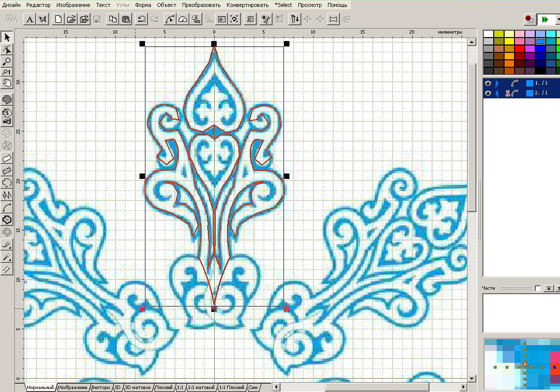This screenshot has height=392, width=560.
Task: Expand the Изображение menu
Action: [x=73, y=5]
